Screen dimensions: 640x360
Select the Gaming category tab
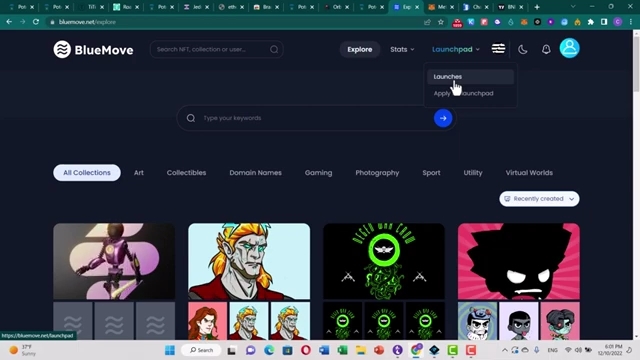coord(318,173)
